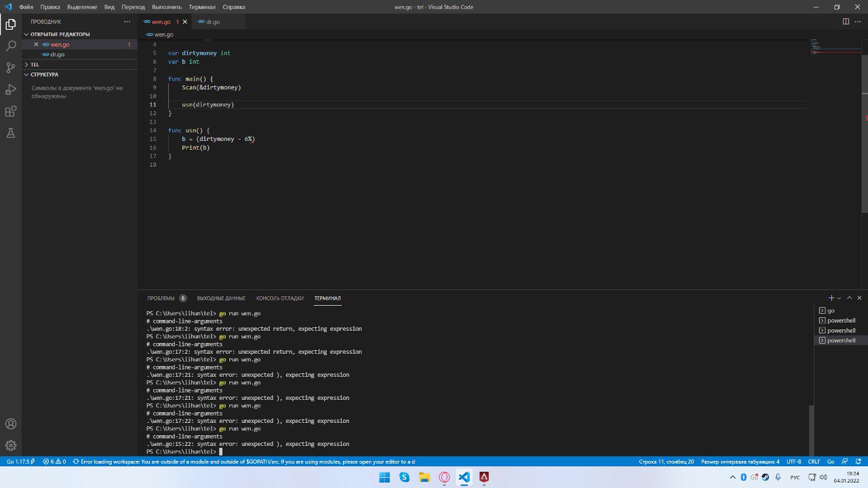Open the Manage gear icon
Image resolution: width=868 pixels, height=488 pixels.
tap(11, 445)
